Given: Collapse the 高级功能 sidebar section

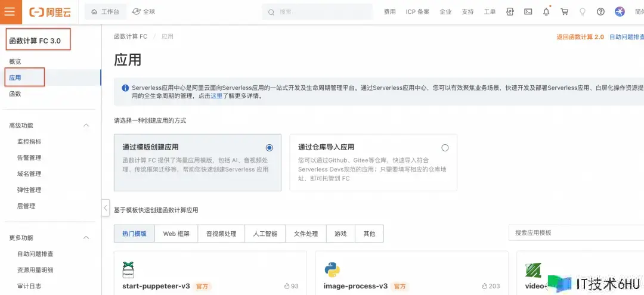Looking at the screenshot, I should (x=86, y=126).
